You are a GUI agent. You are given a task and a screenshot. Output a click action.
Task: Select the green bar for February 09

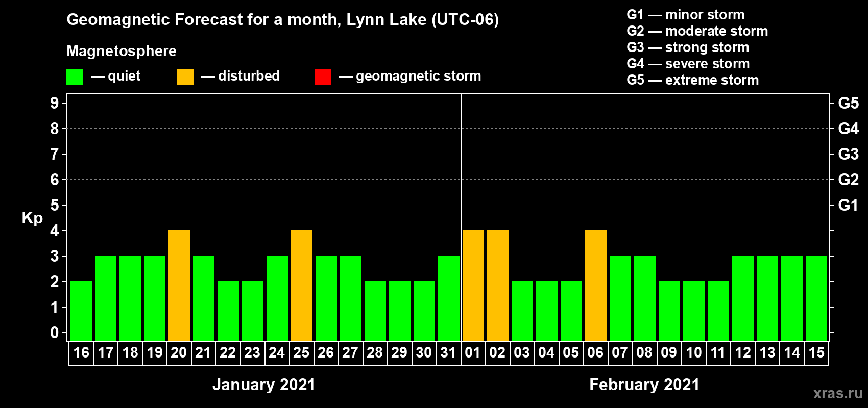(669, 311)
